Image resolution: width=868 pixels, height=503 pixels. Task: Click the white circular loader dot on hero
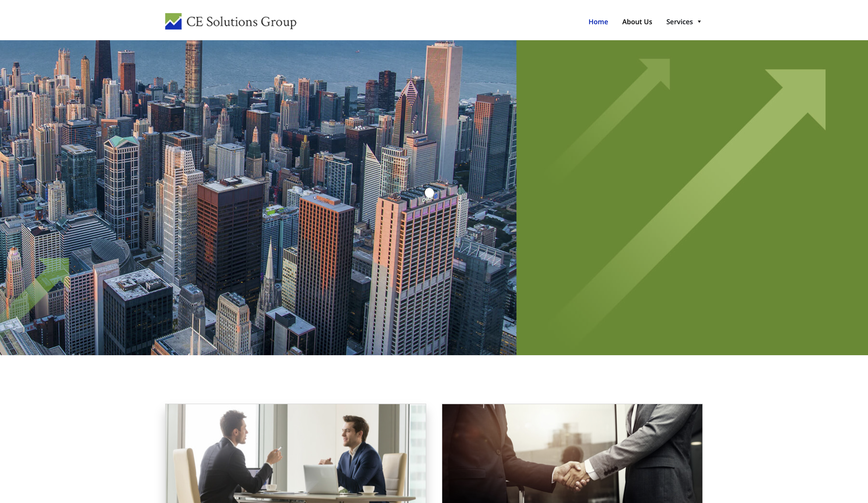(x=429, y=193)
